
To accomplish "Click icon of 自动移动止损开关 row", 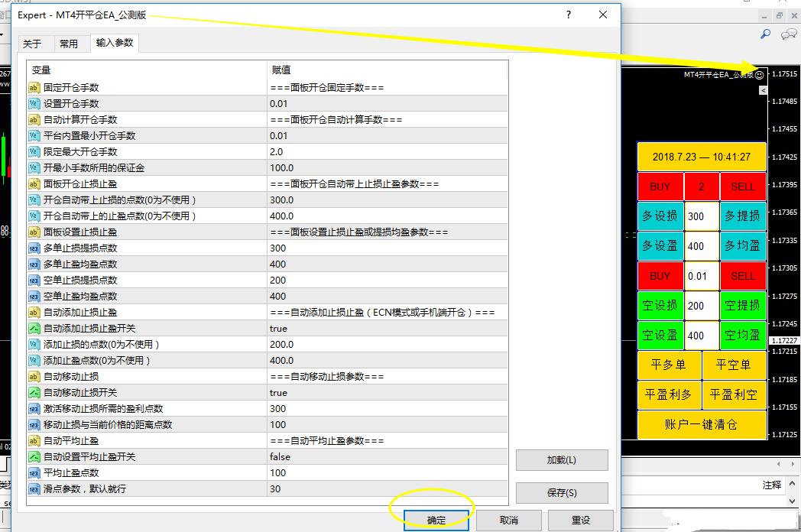I will (x=34, y=392).
